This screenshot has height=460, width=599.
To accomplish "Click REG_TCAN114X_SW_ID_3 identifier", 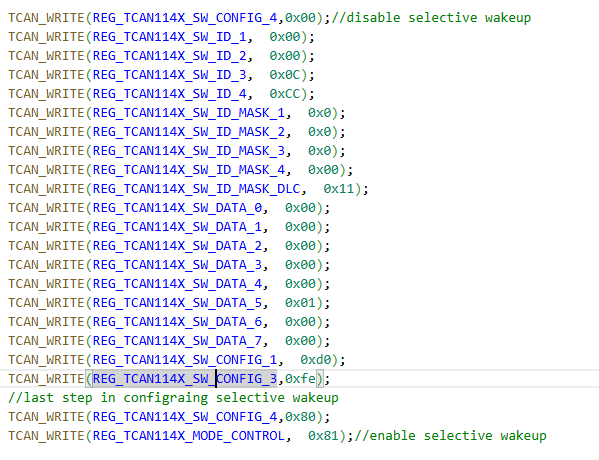I will pyautogui.click(x=170, y=75).
